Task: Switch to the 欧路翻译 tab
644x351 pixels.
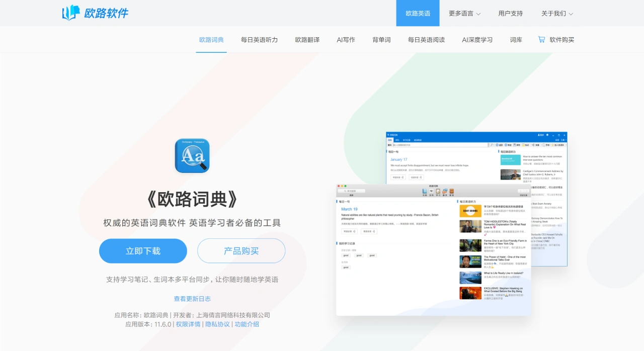Action: (307, 39)
